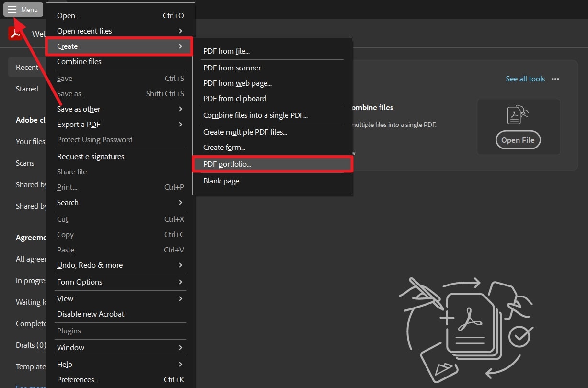This screenshot has height=388, width=588.
Task: Select PDF portfolio... submenu entry
Action: pos(272,164)
